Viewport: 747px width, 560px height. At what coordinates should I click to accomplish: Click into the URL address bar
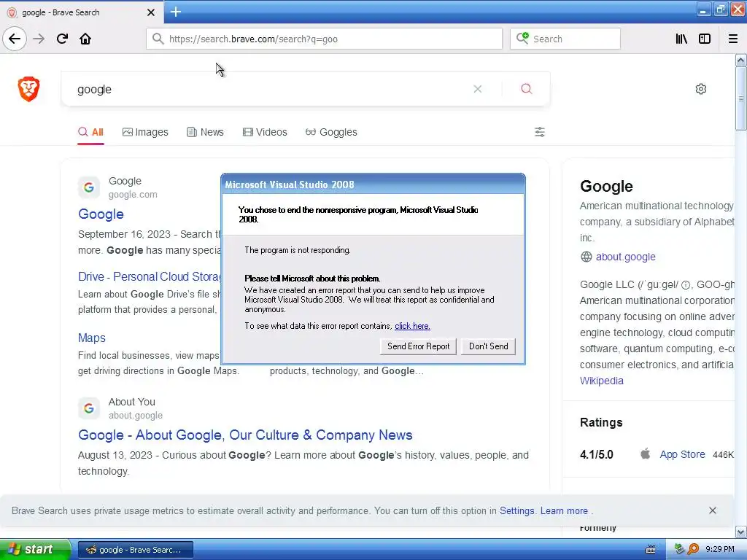tap(324, 39)
